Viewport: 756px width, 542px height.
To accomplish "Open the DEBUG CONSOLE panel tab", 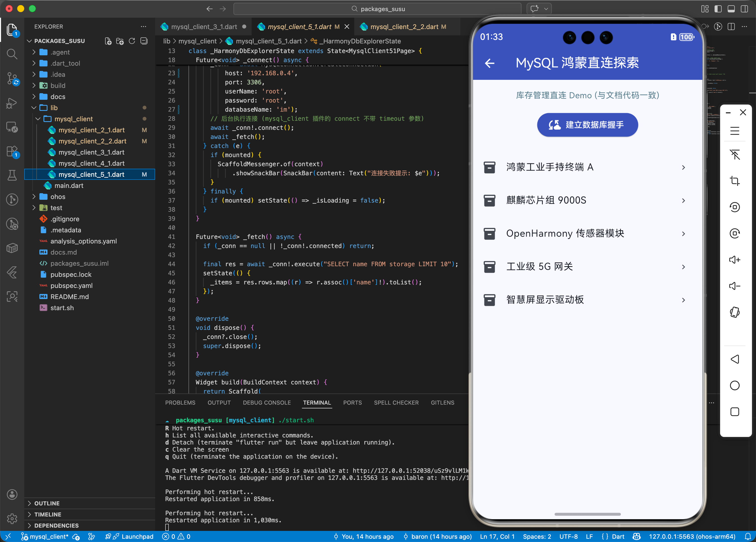I will tap(267, 403).
